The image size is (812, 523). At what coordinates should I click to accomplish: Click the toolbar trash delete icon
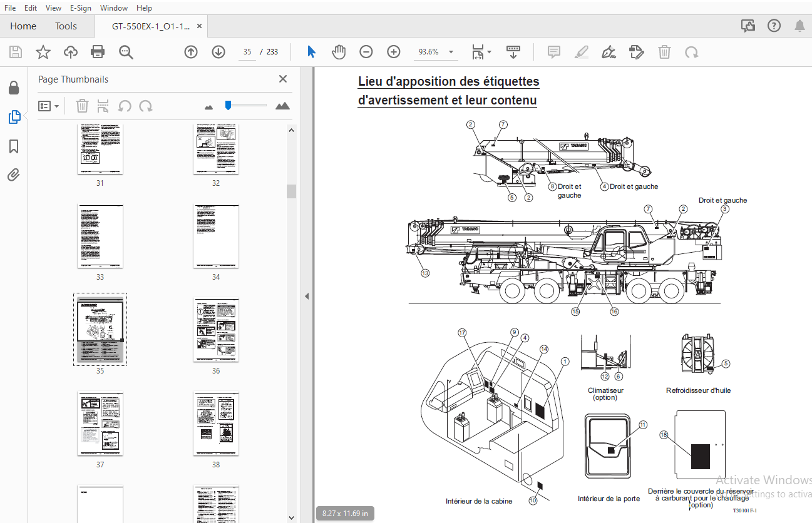tap(664, 52)
